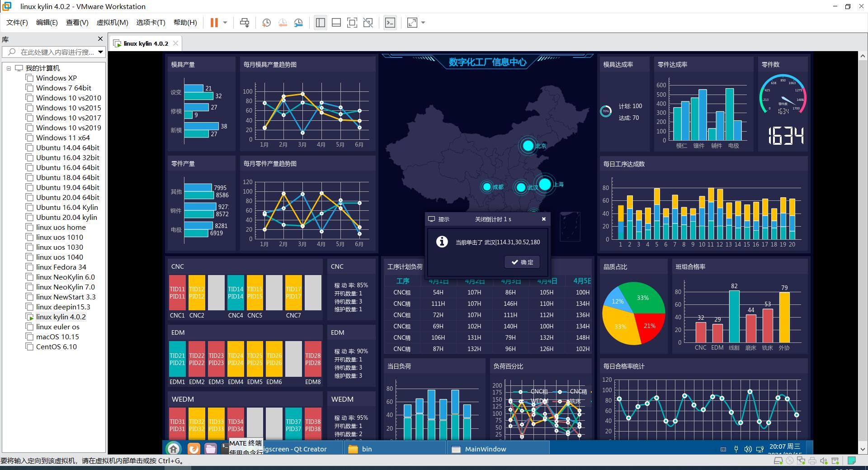Toggle the console view button

(390, 23)
